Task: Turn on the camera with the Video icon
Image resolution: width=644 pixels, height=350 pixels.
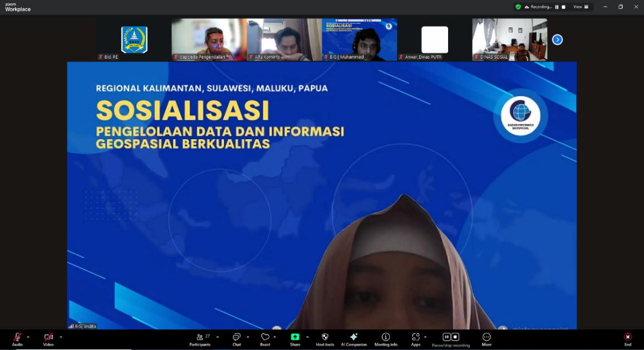Action: (48, 337)
